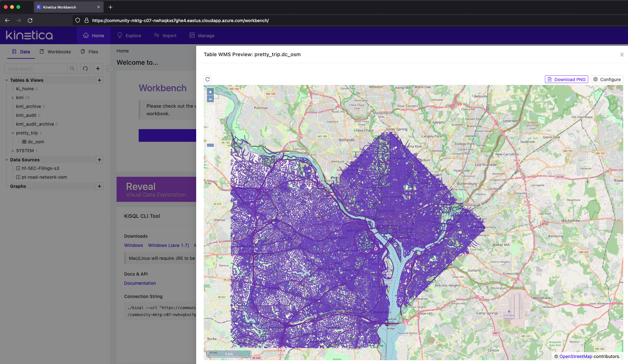Expand the kml schema node
The width and height of the screenshot is (628, 364).
coord(13,98)
